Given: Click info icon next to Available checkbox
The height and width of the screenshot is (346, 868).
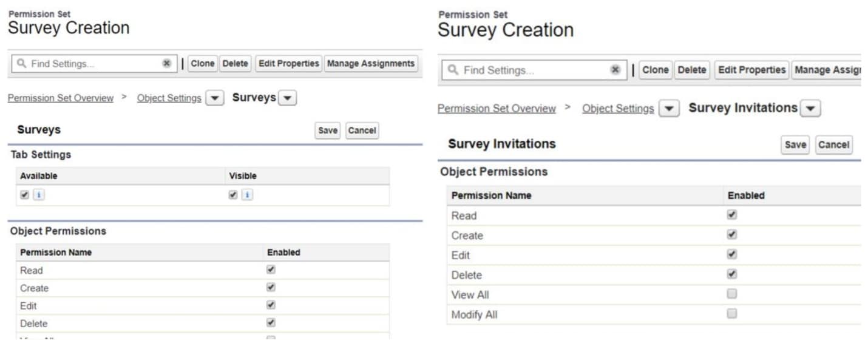Looking at the screenshot, I should point(38,195).
